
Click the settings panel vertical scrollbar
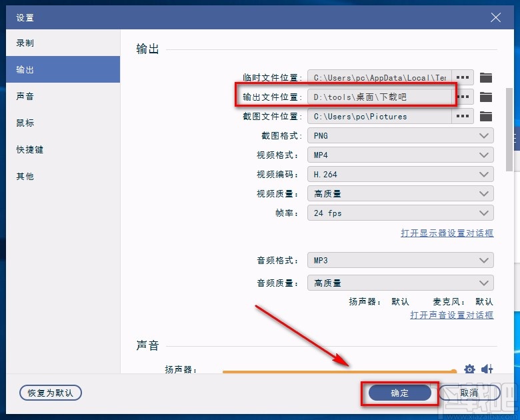509,129
